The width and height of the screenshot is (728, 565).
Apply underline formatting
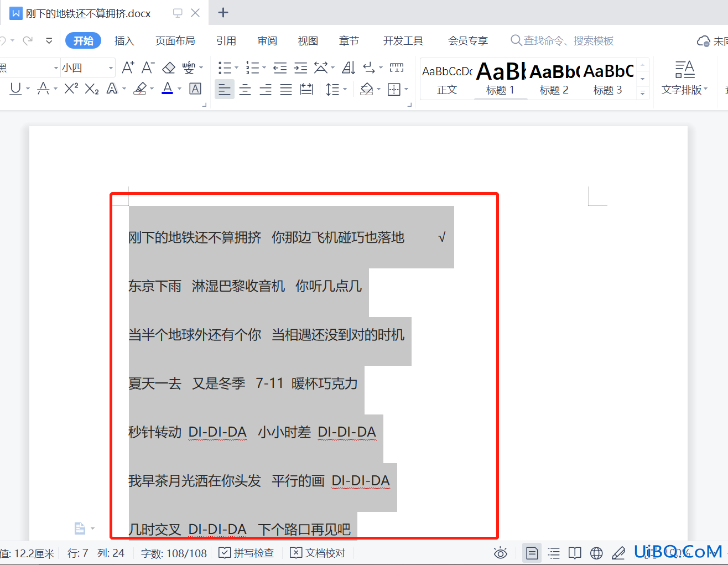pyautogui.click(x=15, y=89)
